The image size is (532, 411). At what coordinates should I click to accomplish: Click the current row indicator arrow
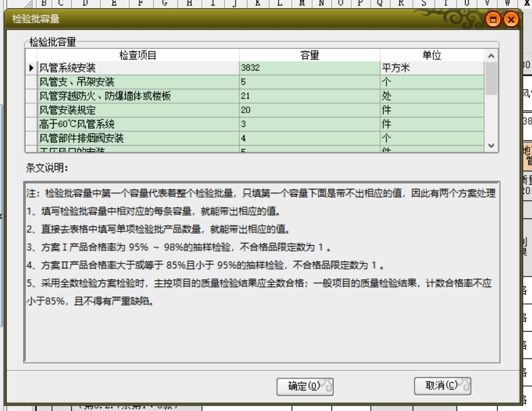[31, 68]
